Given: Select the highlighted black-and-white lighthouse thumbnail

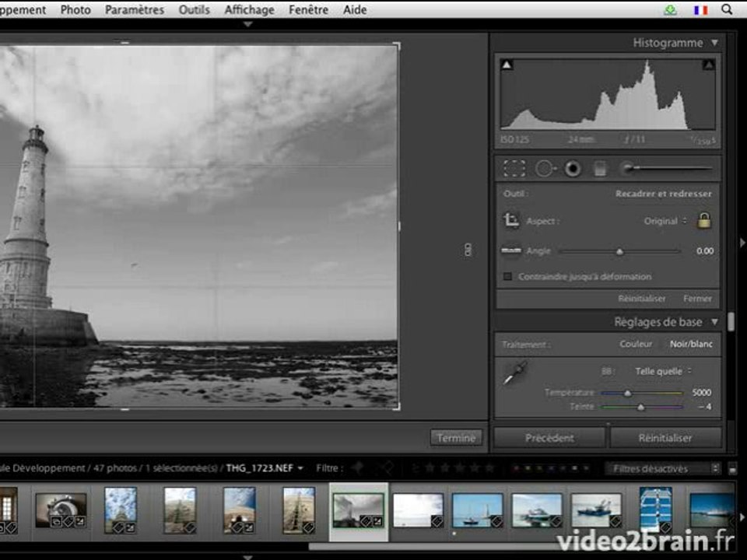Looking at the screenshot, I should 358,510.
